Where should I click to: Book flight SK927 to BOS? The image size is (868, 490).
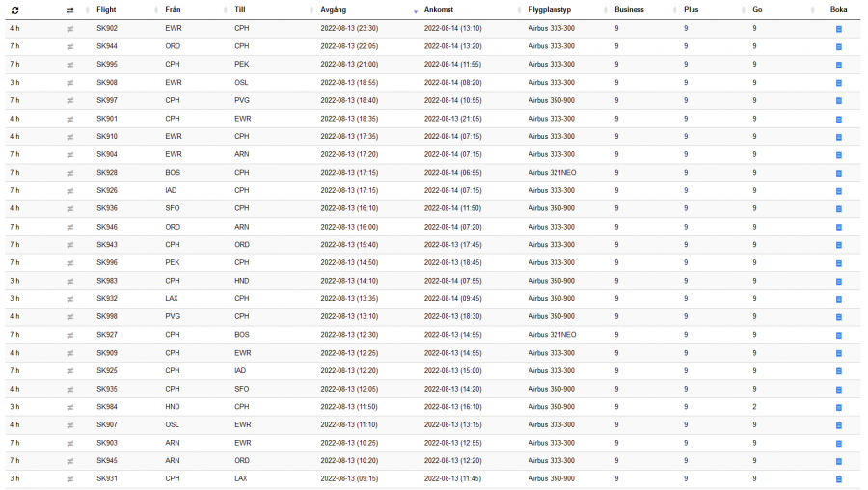tap(838, 335)
